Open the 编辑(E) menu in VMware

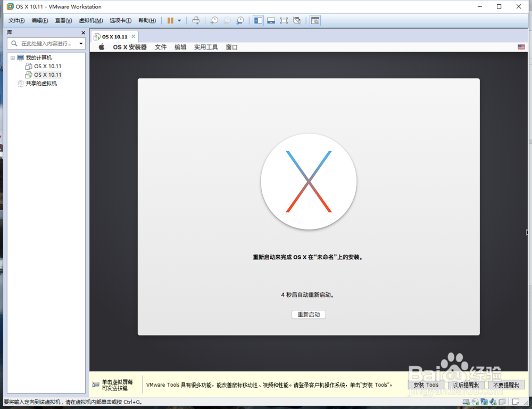click(40, 21)
